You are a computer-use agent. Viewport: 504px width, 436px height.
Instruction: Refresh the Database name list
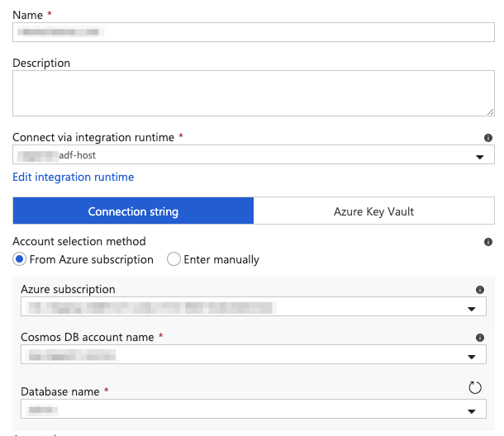click(474, 387)
